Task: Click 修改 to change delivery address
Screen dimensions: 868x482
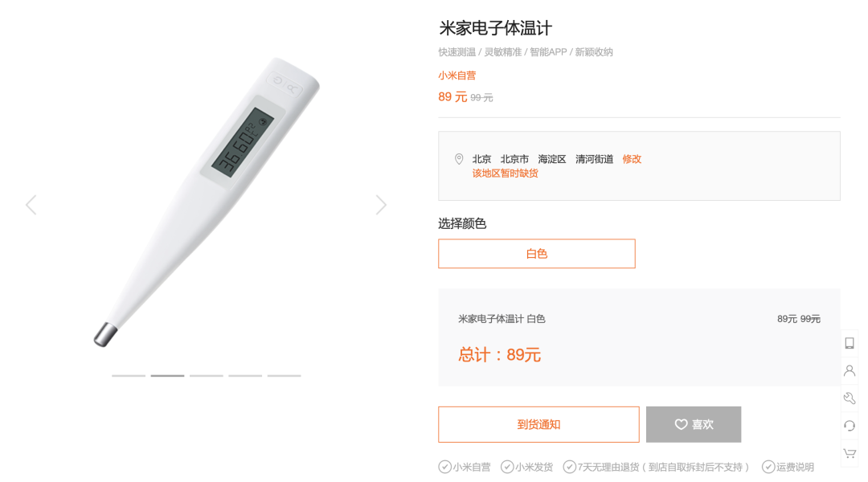Action: tap(632, 159)
